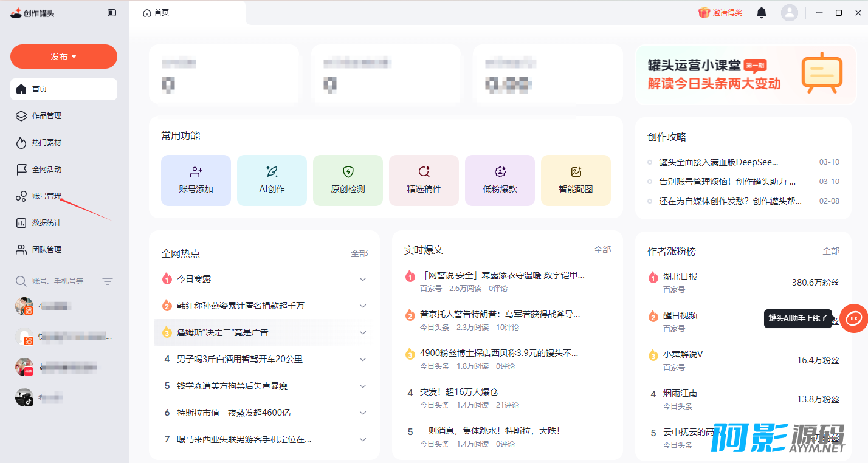
Task: Launch 原创检测 shield tile
Action: (x=348, y=180)
